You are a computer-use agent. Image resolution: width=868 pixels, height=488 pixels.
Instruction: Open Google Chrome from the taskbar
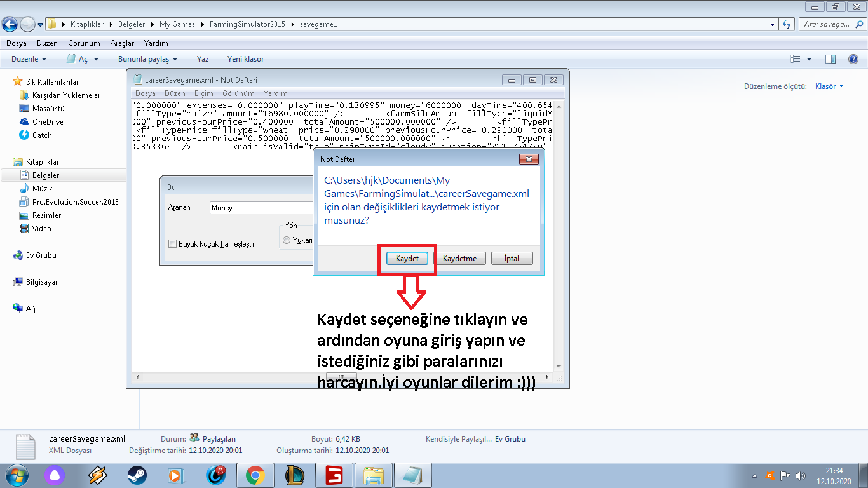pos(255,475)
